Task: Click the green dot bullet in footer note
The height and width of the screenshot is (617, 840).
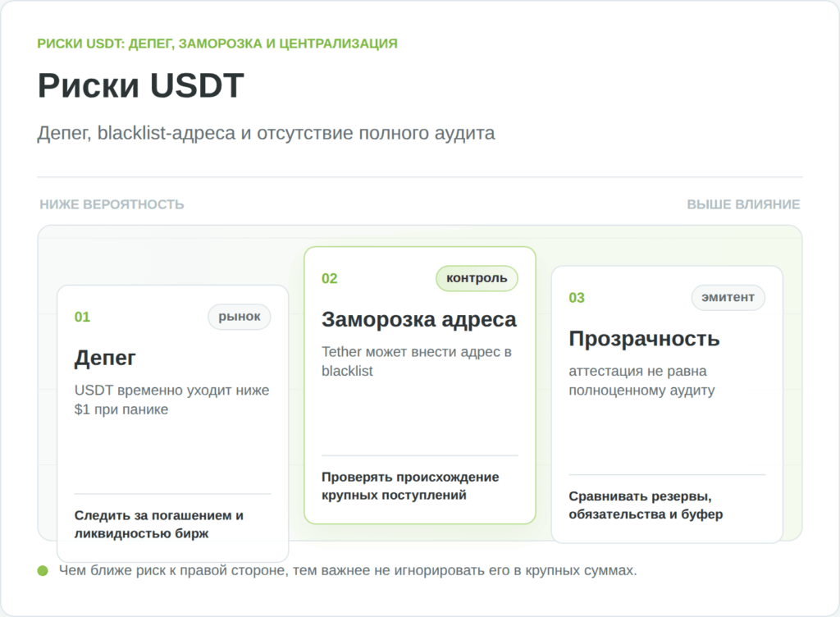Action: [x=43, y=571]
